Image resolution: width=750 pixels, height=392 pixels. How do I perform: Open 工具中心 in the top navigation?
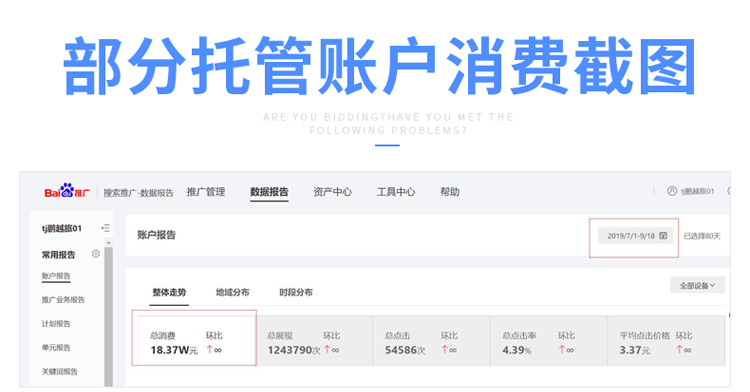[396, 192]
